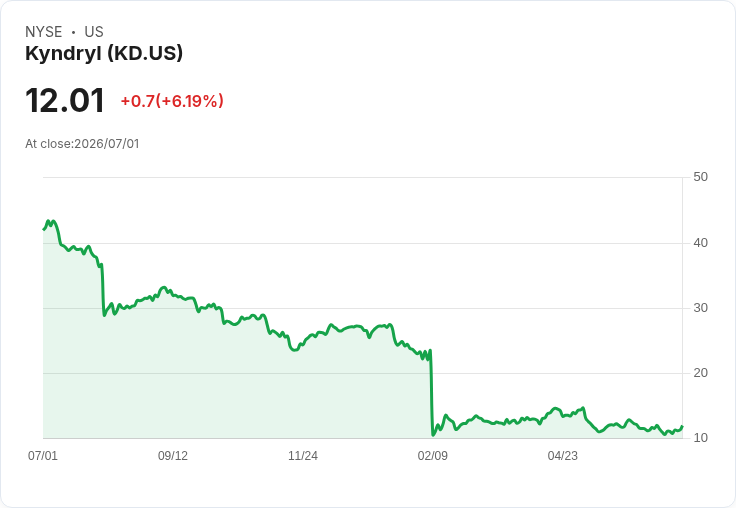Screen dimensions: 736x508
Task: Click the NYSE exchange label
Action: (44, 32)
